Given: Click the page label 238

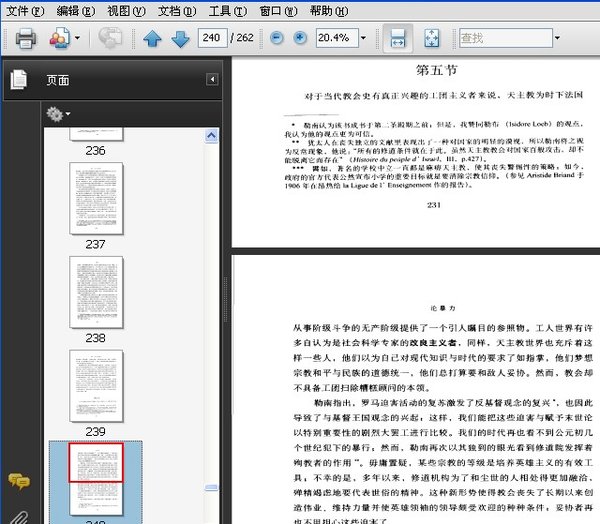Looking at the screenshot, I should (x=95, y=338).
